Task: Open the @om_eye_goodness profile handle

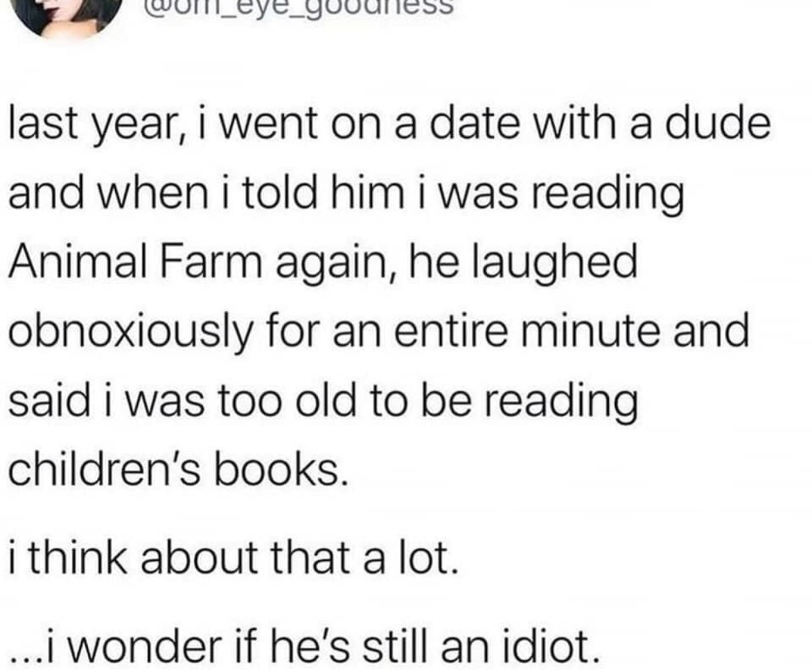Action: 301,8
